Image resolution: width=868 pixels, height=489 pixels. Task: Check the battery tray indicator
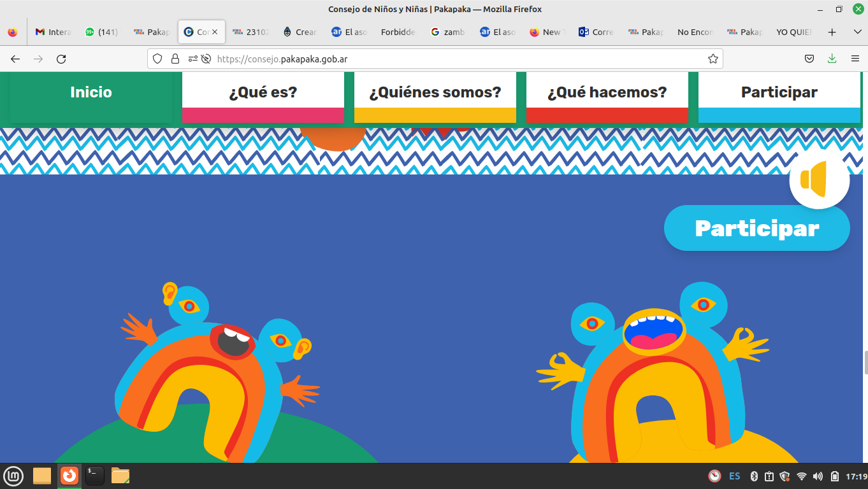835,476
